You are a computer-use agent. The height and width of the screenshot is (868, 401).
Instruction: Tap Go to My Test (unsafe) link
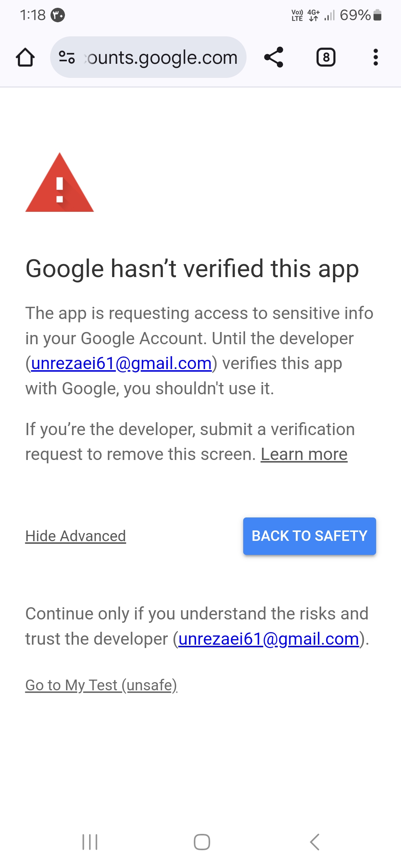pyautogui.click(x=101, y=685)
